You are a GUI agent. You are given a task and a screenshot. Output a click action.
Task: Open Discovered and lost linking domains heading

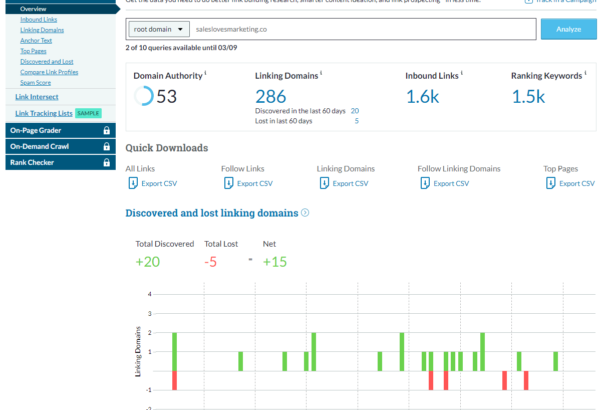coord(212,213)
